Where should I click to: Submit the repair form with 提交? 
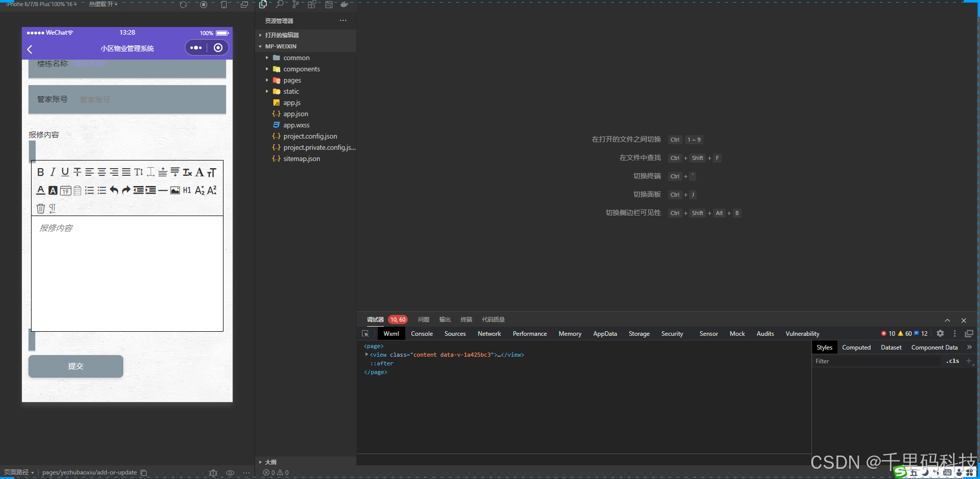tap(76, 366)
